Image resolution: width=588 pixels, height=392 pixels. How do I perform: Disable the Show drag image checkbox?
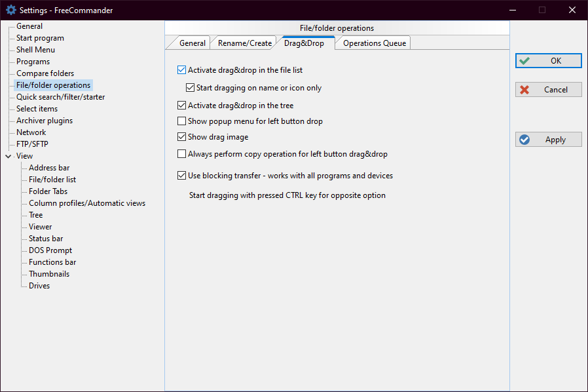point(182,138)
